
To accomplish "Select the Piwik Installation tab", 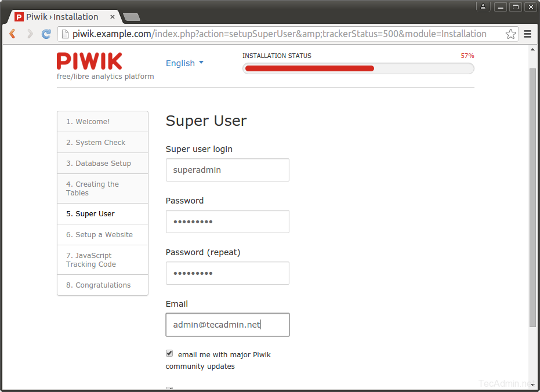I will point(62,17).
